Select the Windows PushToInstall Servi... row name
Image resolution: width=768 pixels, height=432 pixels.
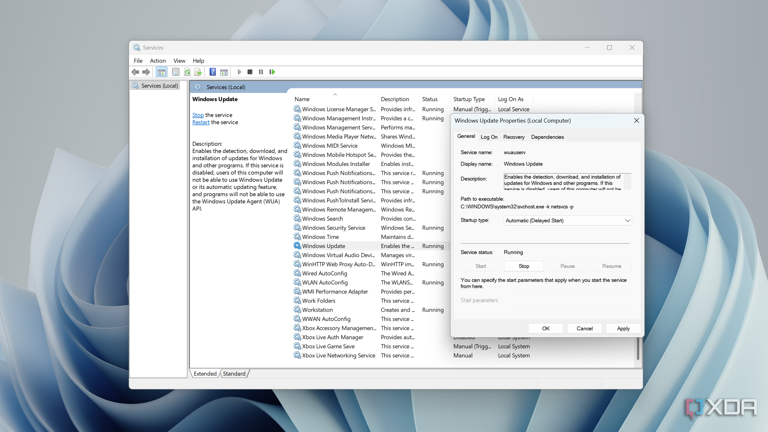(x=339, y=200)
